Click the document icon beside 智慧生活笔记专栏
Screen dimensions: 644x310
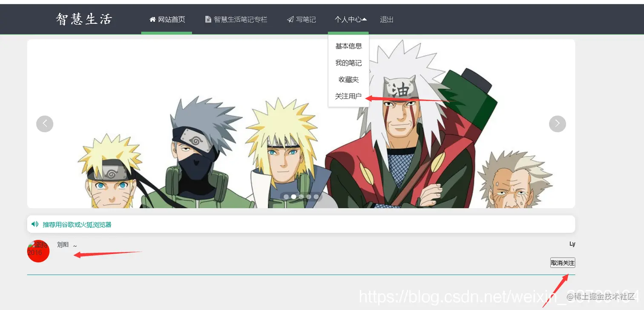point(208,20)
